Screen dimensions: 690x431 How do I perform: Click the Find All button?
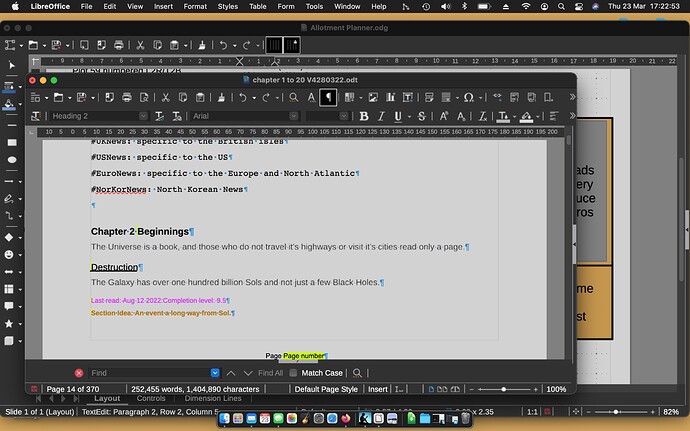[270, 373]
